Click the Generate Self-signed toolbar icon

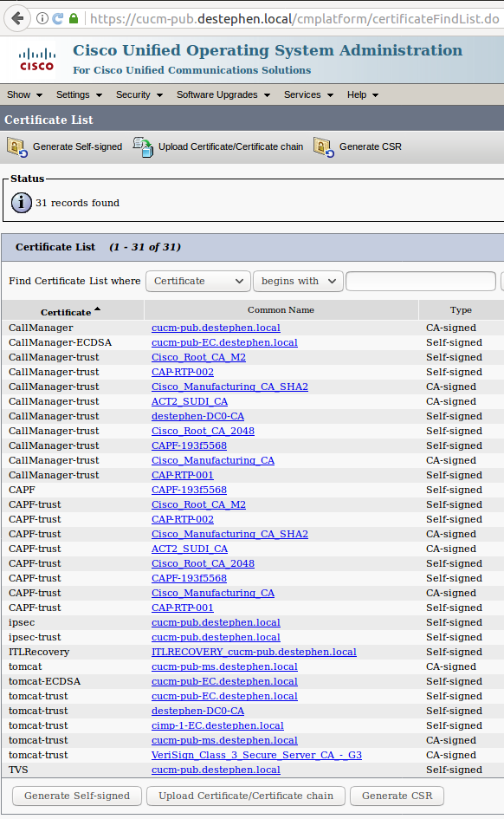click(x=17, y=146)
